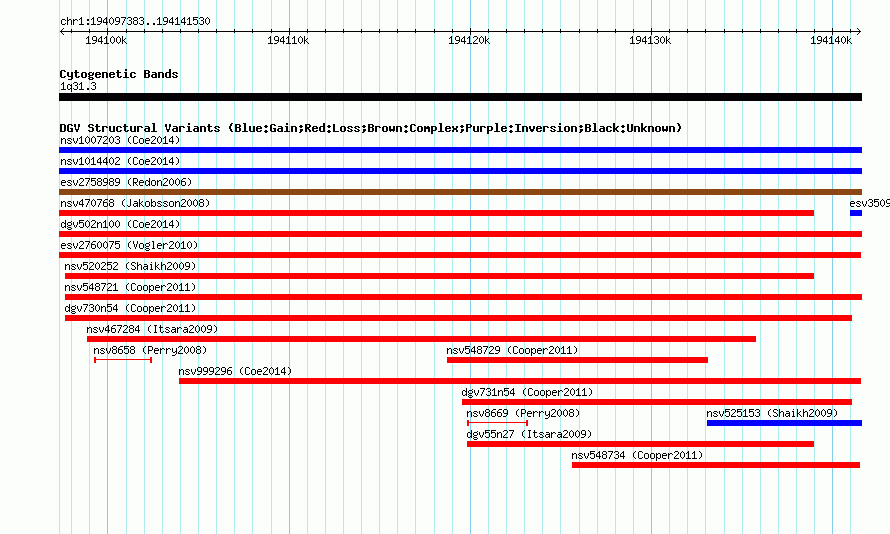The image size is (890, 534).
Task: Open the nsv8669 (Perry2008) label
Action: point(523,413)
